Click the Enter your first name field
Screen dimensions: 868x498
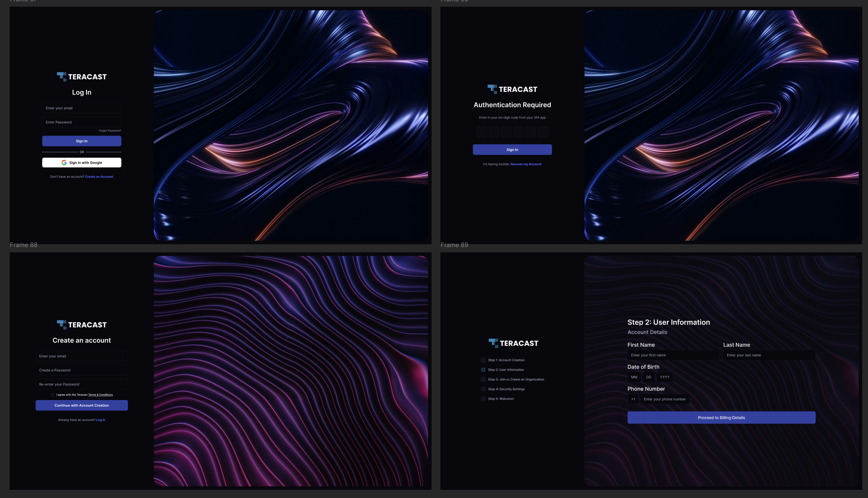click(x=673, y=355)
